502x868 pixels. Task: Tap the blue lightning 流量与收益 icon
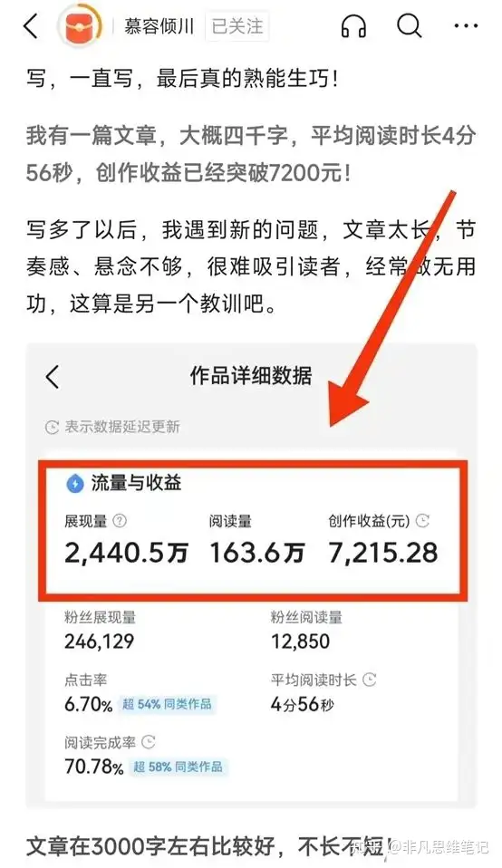[x=74, y=483]
